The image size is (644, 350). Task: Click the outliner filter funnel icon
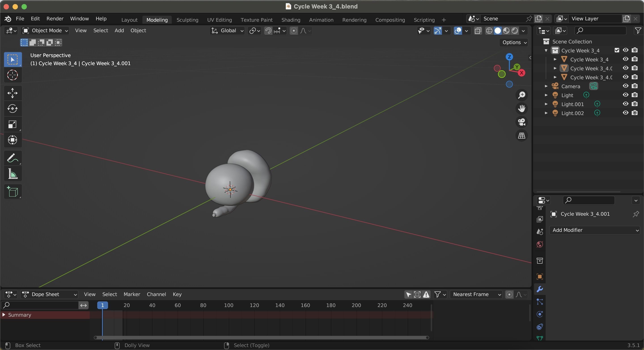coord(638,30)
